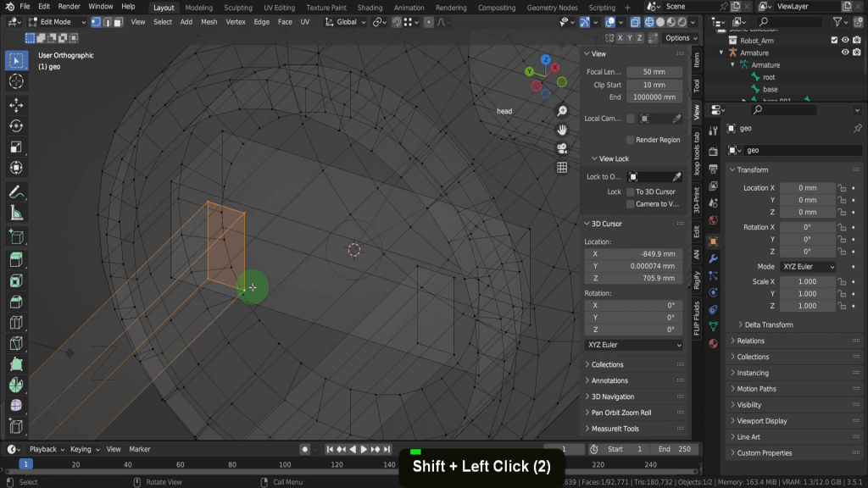Click the viewport zoom magnifier icon
This screenshot has width=868, height=488.
[562, 112]
